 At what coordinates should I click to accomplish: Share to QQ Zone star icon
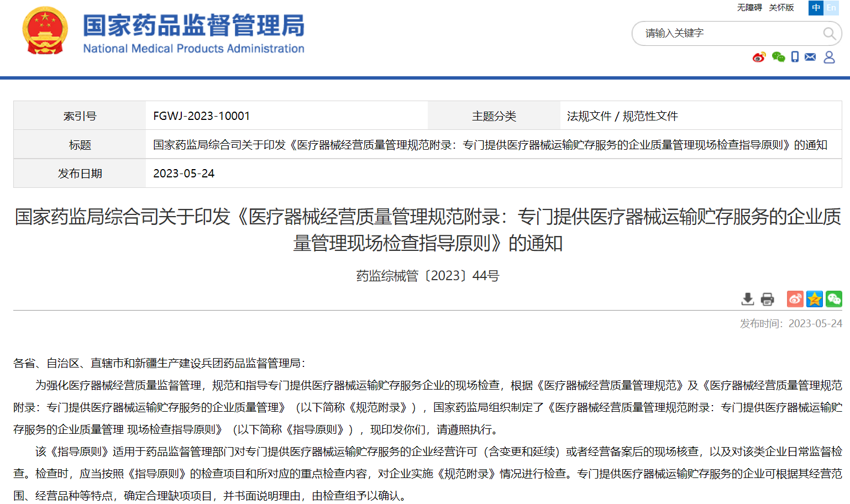[814, 299]
